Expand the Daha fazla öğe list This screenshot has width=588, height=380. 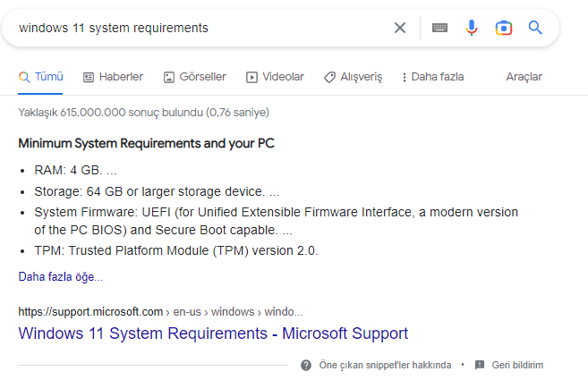[60, 277]
